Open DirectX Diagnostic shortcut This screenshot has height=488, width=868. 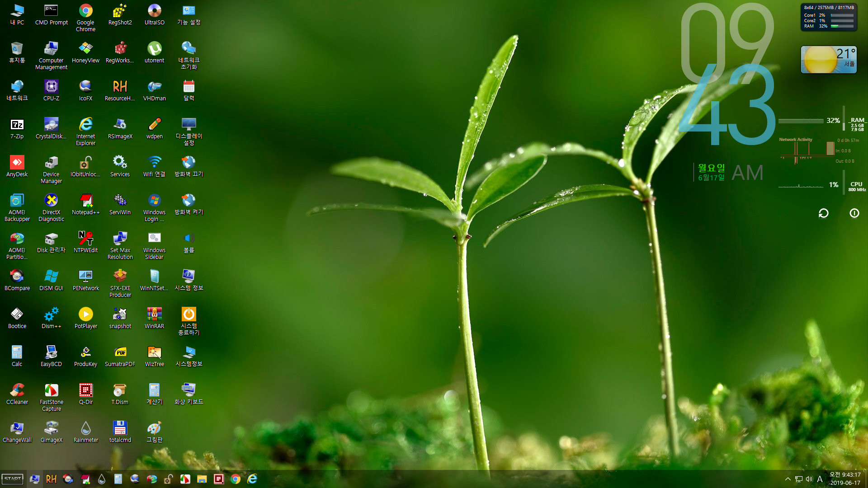[51, 208]
